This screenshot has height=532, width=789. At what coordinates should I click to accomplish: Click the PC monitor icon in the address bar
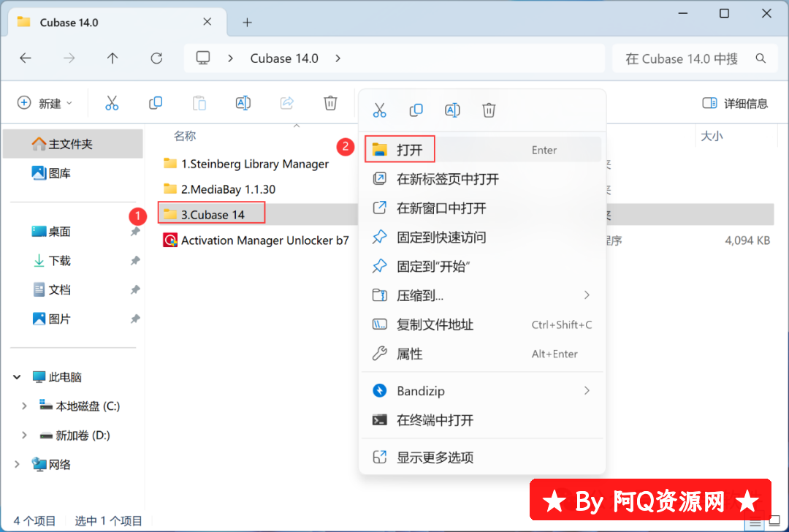point(203,58)
